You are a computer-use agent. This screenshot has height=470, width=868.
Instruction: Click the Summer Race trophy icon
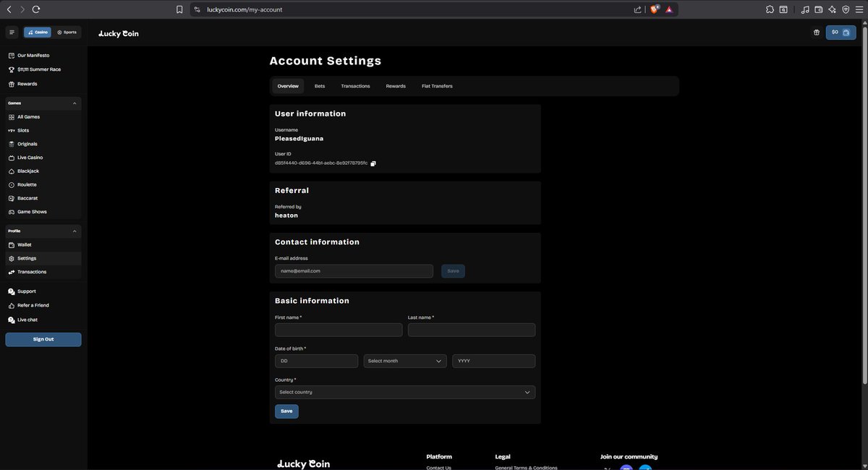[11, 69]
